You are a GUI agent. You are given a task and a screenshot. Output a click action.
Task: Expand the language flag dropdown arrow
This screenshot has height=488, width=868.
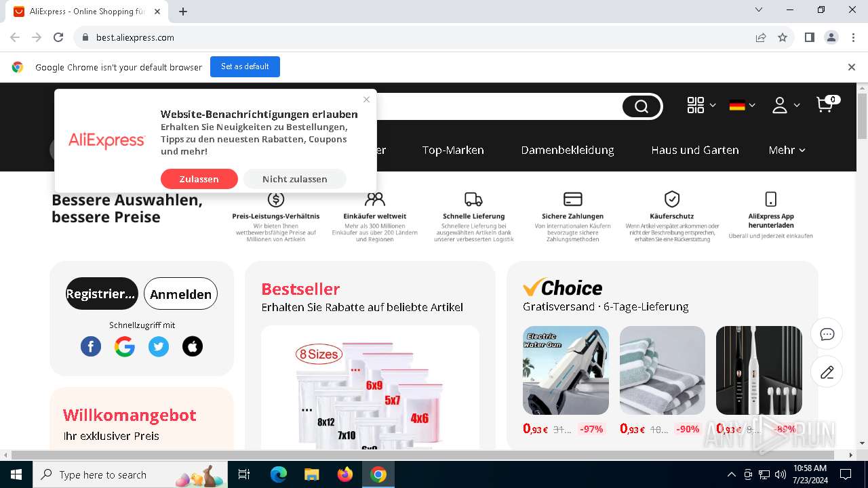point(752,106)
